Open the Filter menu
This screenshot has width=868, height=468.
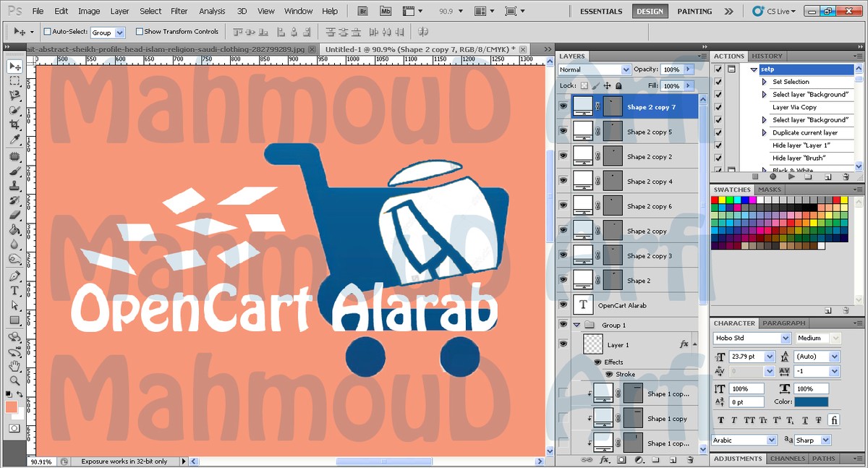tap(179, 12)
